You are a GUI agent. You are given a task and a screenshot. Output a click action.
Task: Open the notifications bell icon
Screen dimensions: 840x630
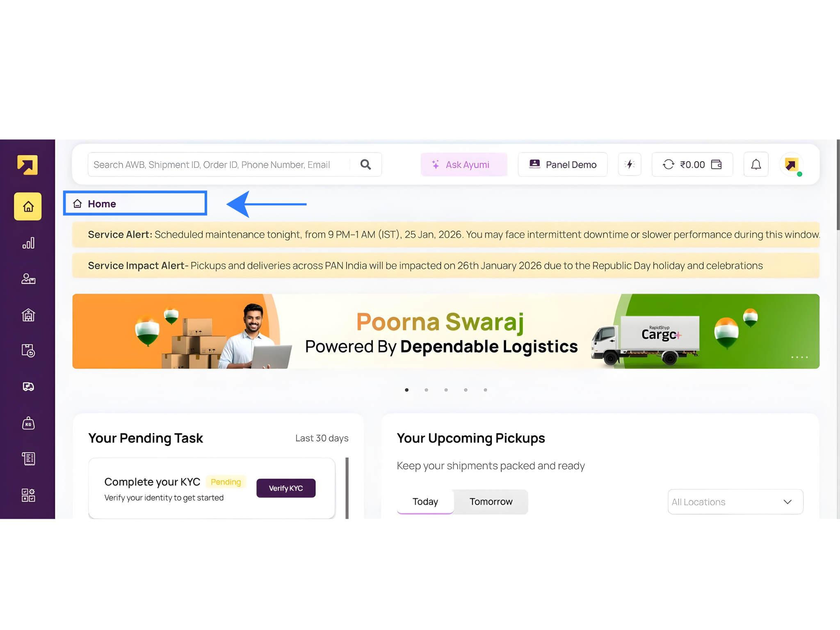tap(756, 164)
